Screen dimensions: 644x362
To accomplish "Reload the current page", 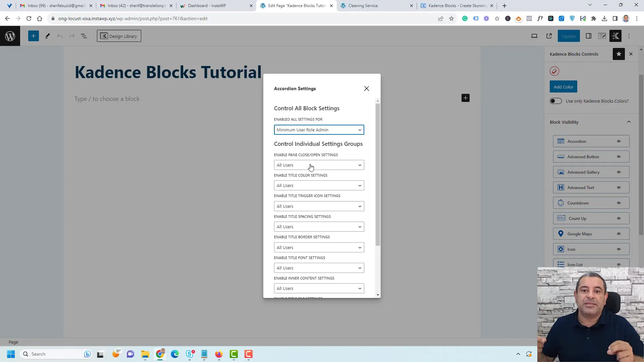I will [29, 18].
